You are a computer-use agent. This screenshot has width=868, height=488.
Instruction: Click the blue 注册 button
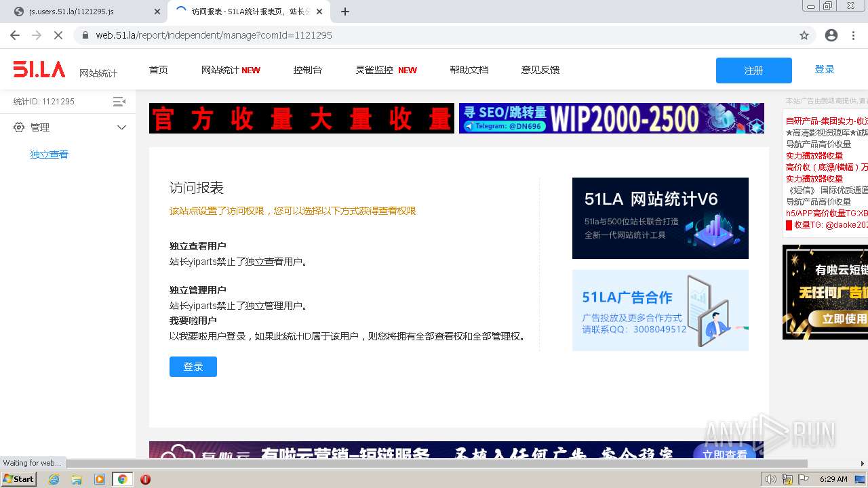tap(754, 70)
